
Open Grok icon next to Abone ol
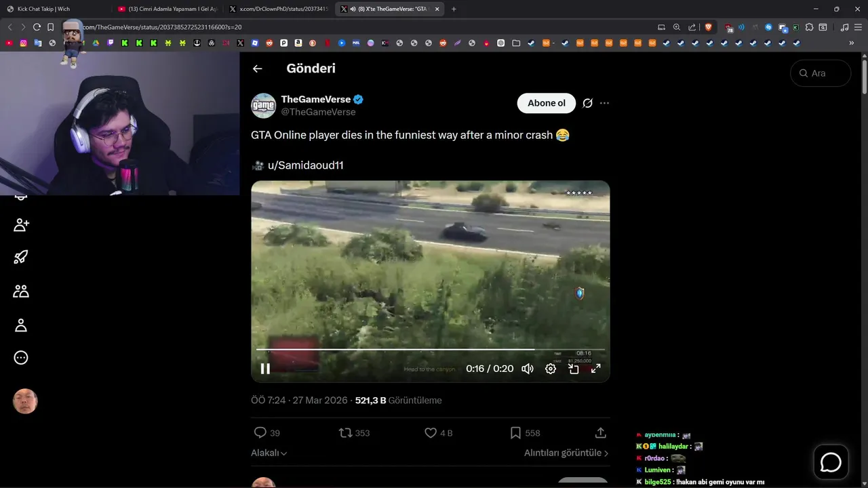click(x=587, y=103)
